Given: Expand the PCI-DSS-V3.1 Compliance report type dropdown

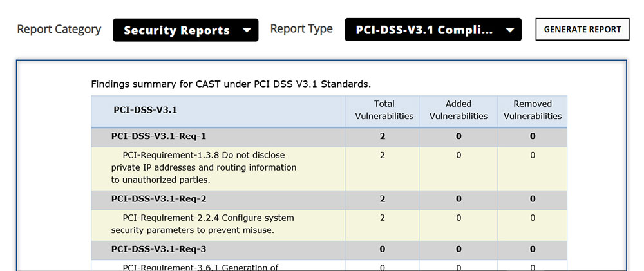Looking at the screenshot, I should [425, 30].
